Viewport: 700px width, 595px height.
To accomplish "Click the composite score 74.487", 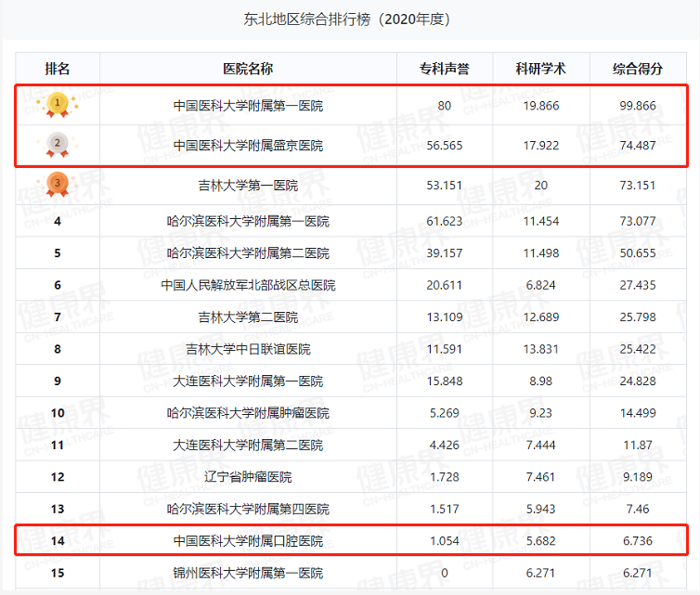I will click(x=638, y=146).
